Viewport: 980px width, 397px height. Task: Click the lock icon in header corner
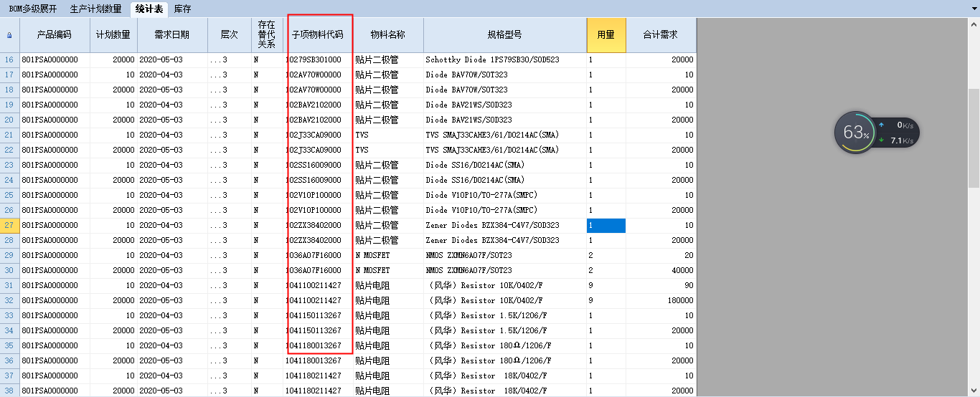click(x=9, y=35)
